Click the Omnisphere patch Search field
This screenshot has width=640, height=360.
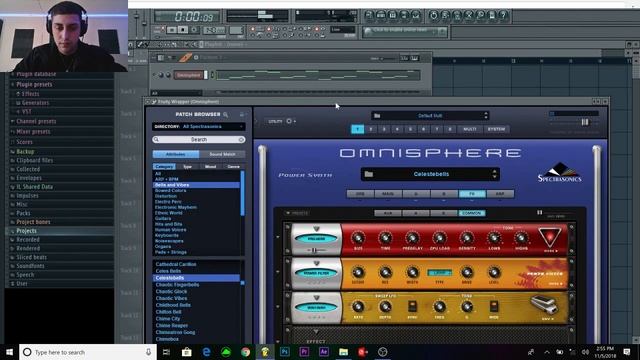199,140
